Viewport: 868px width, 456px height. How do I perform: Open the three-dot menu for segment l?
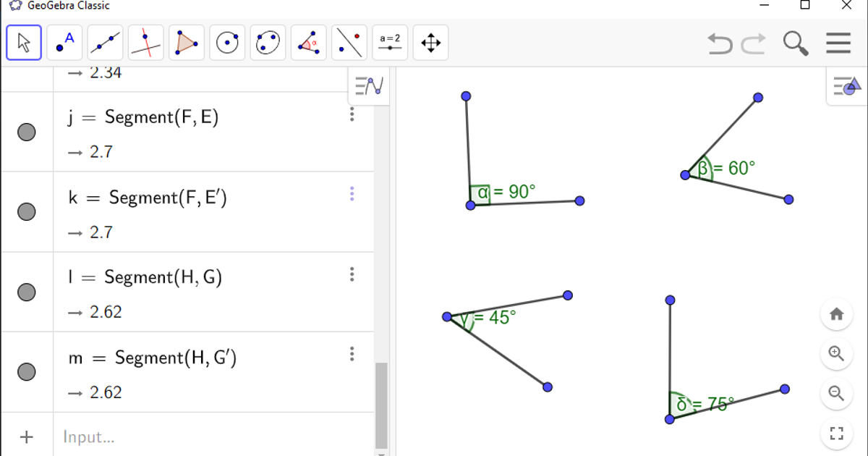tap(352, 274)
